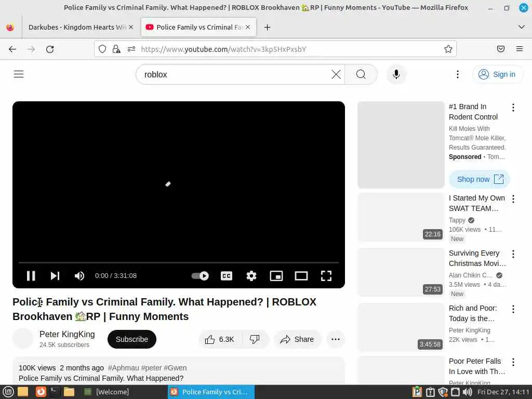Screen dimensions: 532x399
Task: Click the Sign in button
Action: 497,74
